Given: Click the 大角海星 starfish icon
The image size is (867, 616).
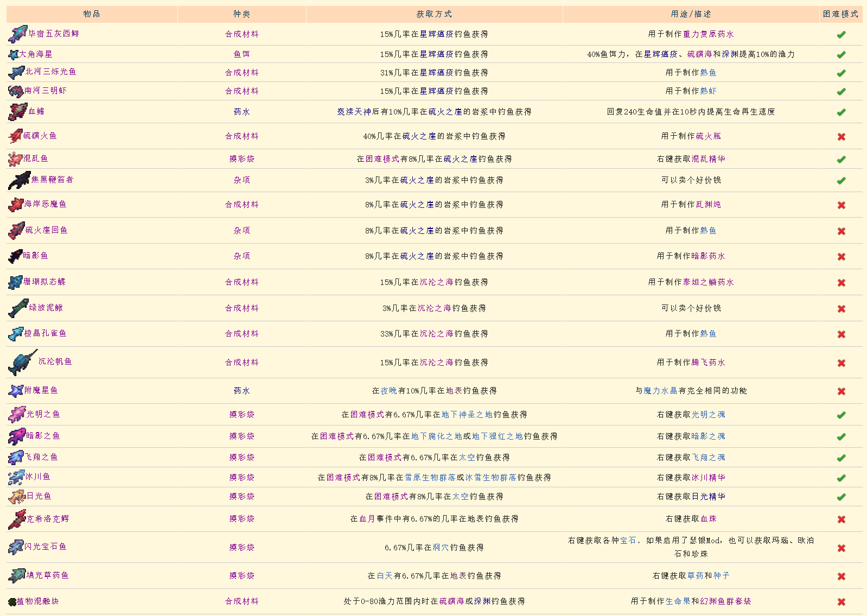Looking at the screenshot, I should [x=14, y=55].
